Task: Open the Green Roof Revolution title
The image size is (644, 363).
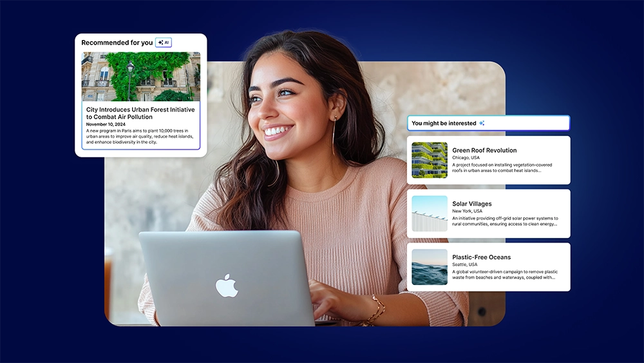Action: (x=484, y=150)
